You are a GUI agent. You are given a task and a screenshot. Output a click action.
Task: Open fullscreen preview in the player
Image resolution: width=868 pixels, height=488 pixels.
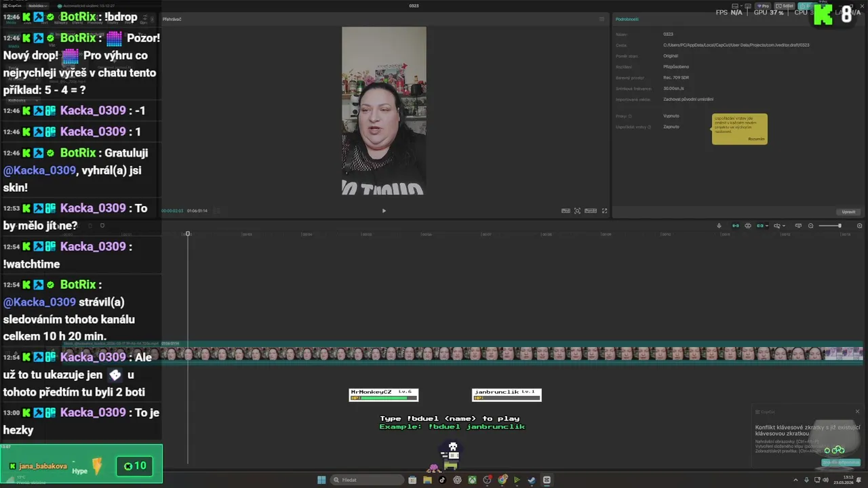point(605,211)
